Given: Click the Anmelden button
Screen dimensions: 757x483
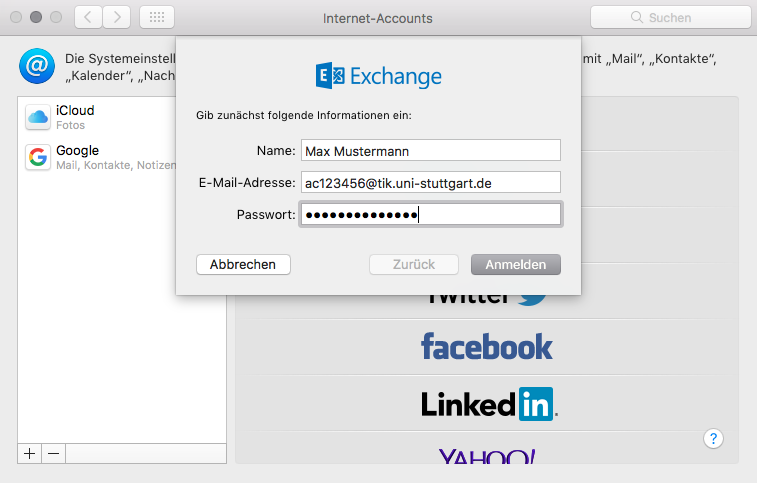Looking at the screenshot, I should click(516, 265).
